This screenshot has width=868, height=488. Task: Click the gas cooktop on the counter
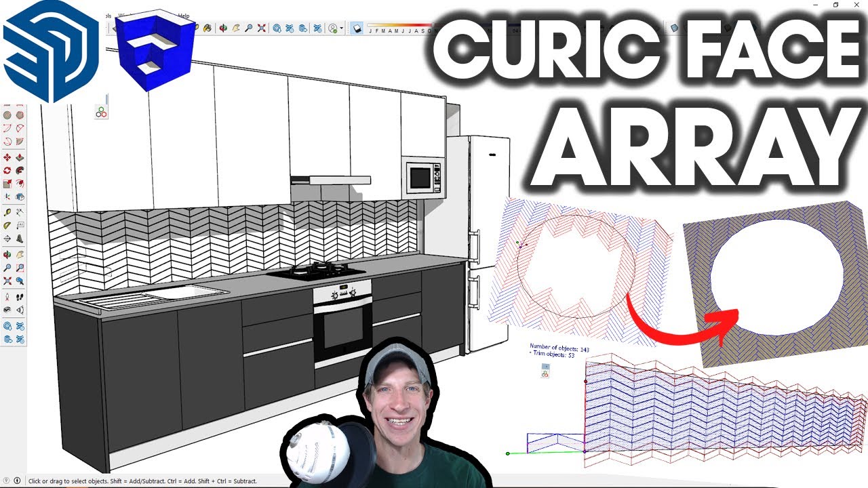click(x=317, y=271)
